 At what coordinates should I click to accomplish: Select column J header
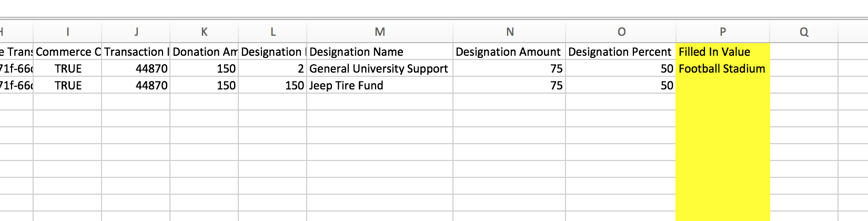click(136, 32)
